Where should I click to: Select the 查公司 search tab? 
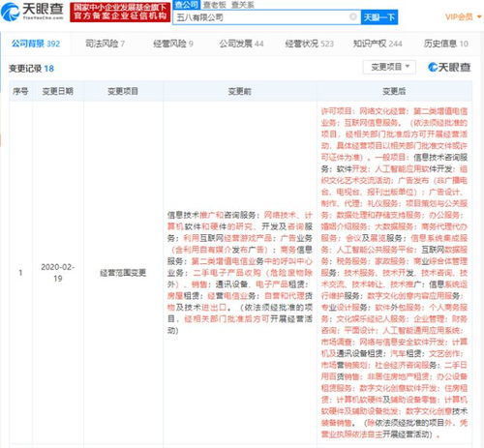click(187, 5)
